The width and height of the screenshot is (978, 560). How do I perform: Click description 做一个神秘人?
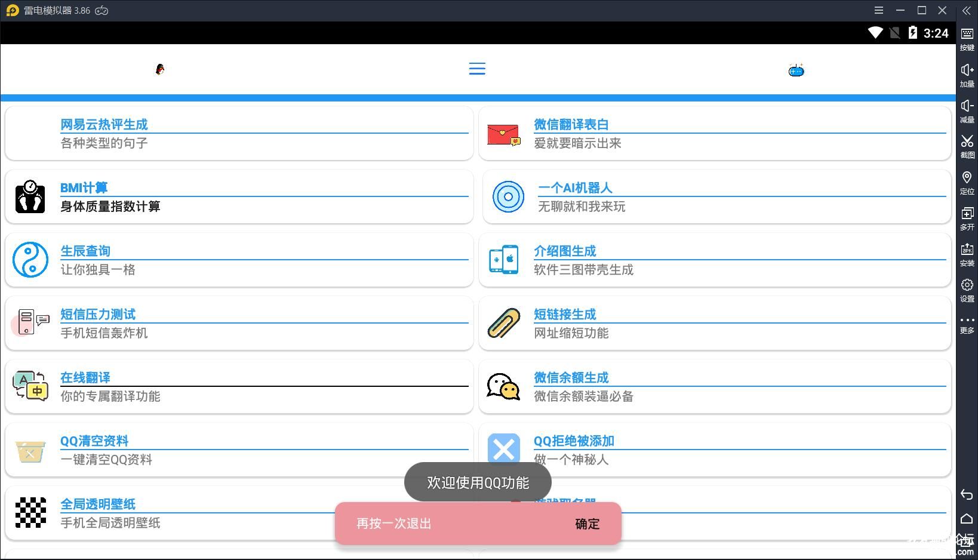(x=571, y=460)
